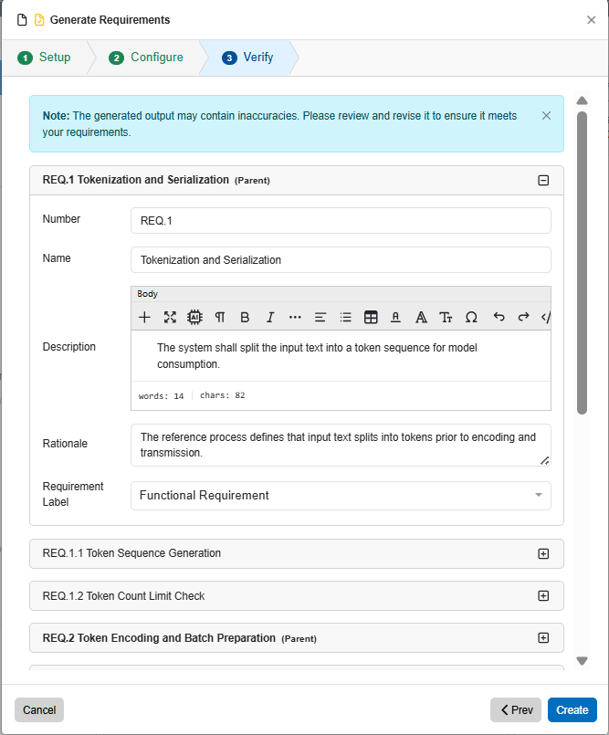Insert a table via toolbar icon

point(371,317)
